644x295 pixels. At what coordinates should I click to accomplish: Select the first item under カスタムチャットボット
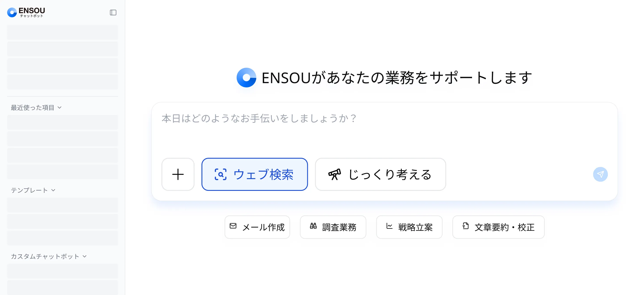click(63, 271)
